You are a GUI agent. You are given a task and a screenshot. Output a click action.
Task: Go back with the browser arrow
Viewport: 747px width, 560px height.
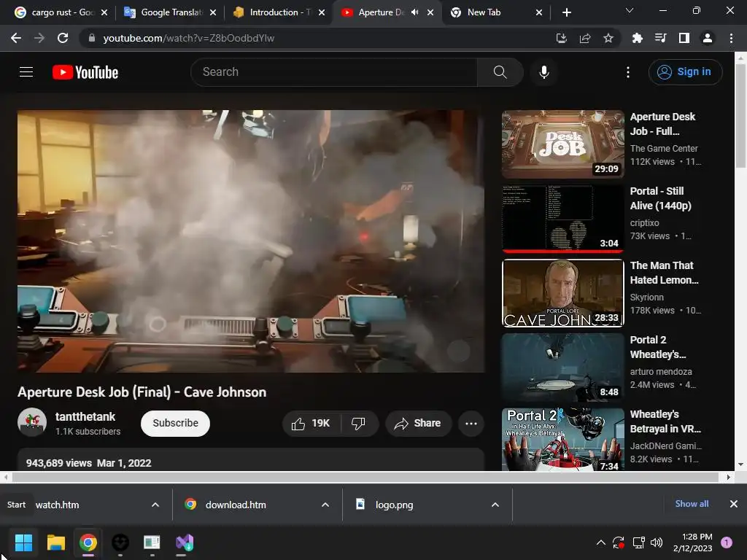pos(16,38)
